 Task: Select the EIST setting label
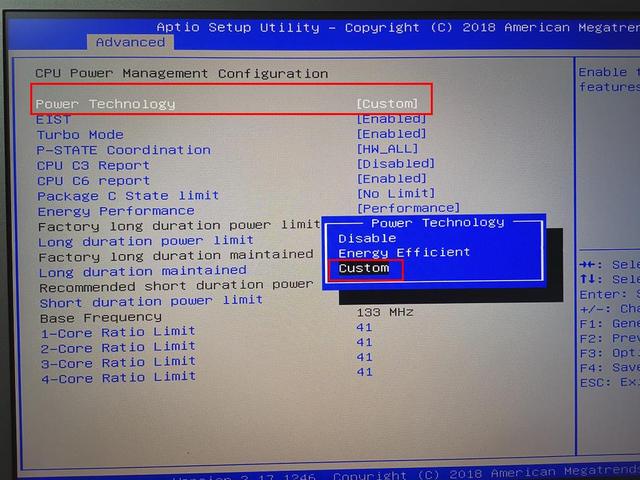coord(53,120)
